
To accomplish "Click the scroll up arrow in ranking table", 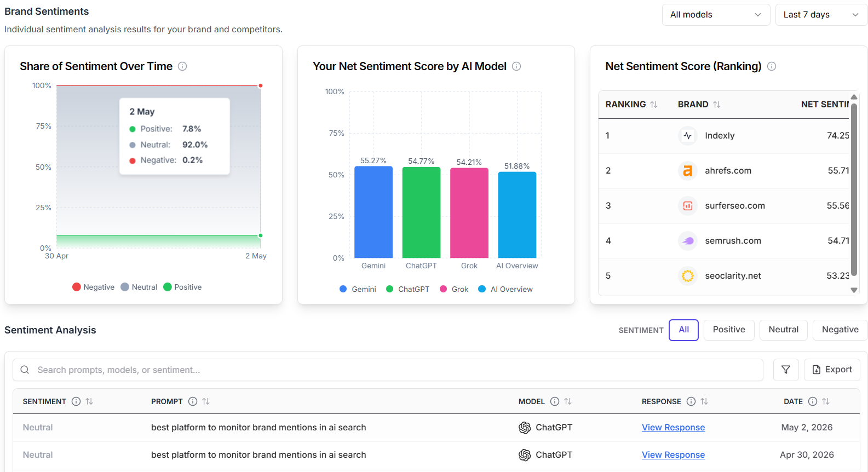I will tap(854, 97).
